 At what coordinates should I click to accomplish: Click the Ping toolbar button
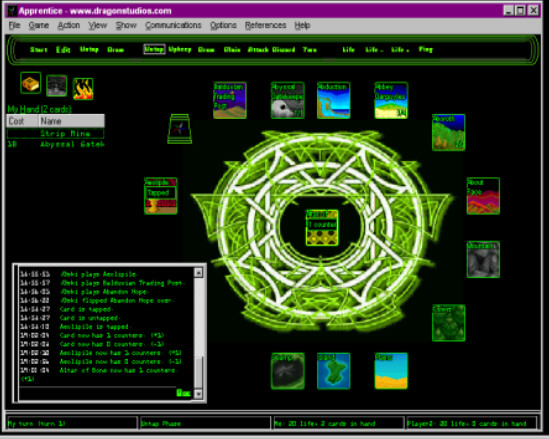426,50
